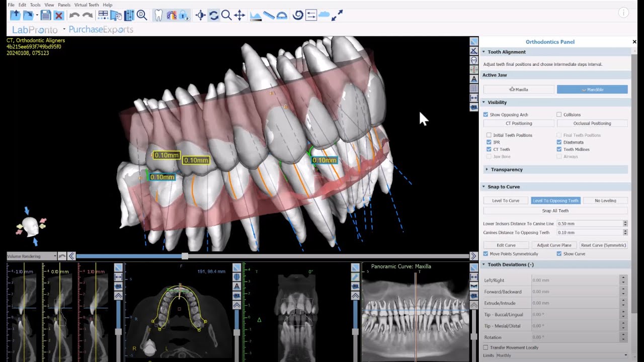Open the Panels menu
The width and height of the screenshot is (644, 362).
[64, 5]
